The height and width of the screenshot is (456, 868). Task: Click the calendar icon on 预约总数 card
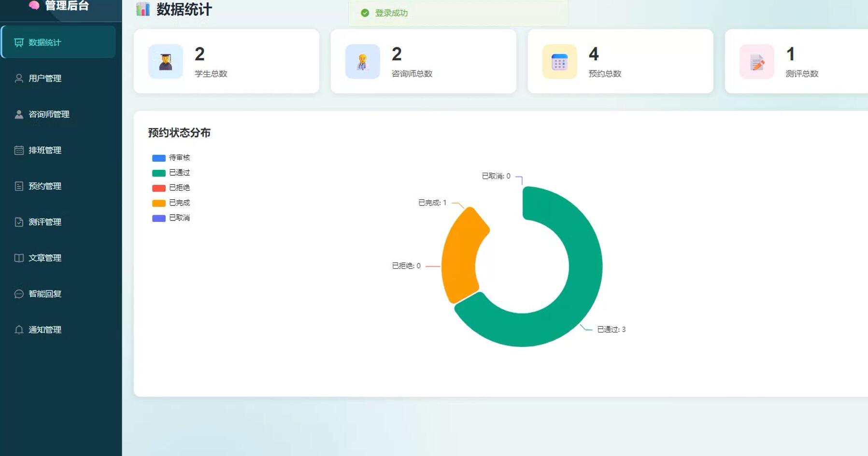tap(560, 62)
